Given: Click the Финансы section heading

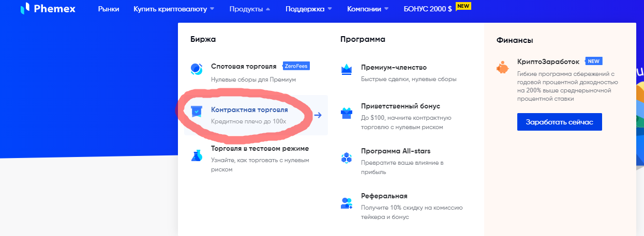Looking at the screenshot, I should pos(515,40).
